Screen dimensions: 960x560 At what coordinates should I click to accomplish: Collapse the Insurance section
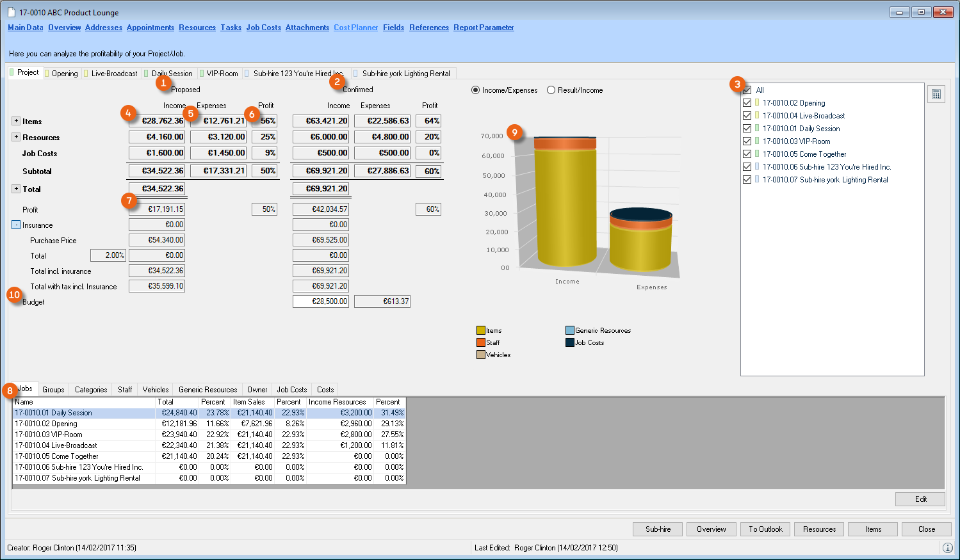coord(16,225)
